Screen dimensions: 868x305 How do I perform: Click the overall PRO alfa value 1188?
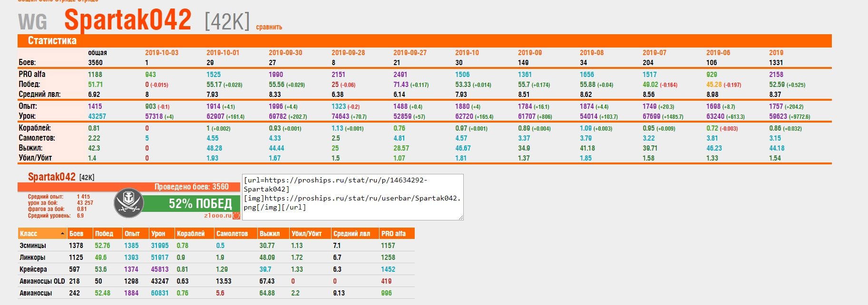[95, 75]
